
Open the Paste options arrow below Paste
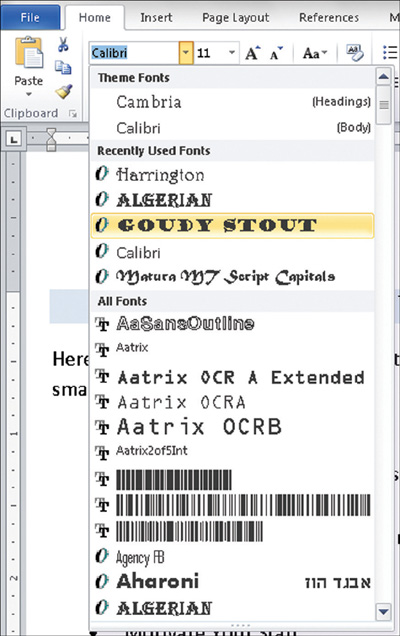[28, 95]
